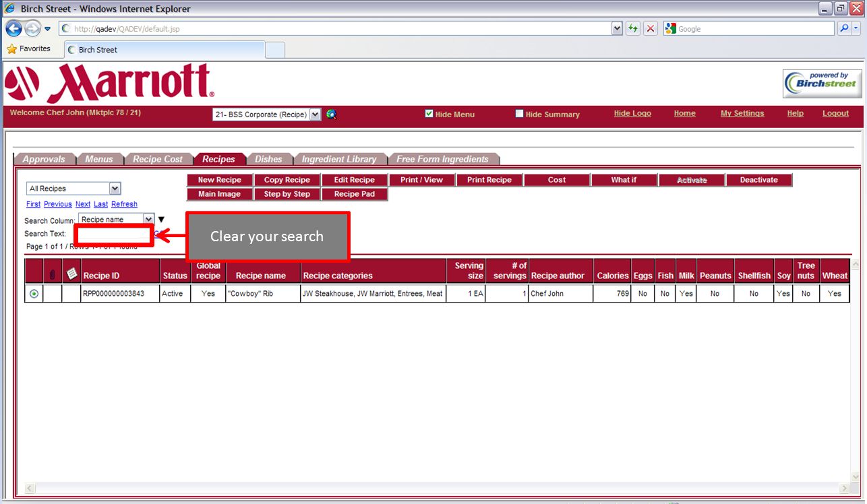Go to the Menus tab
The width and height of the screenshot is (867, 504).
coord(99,159)
